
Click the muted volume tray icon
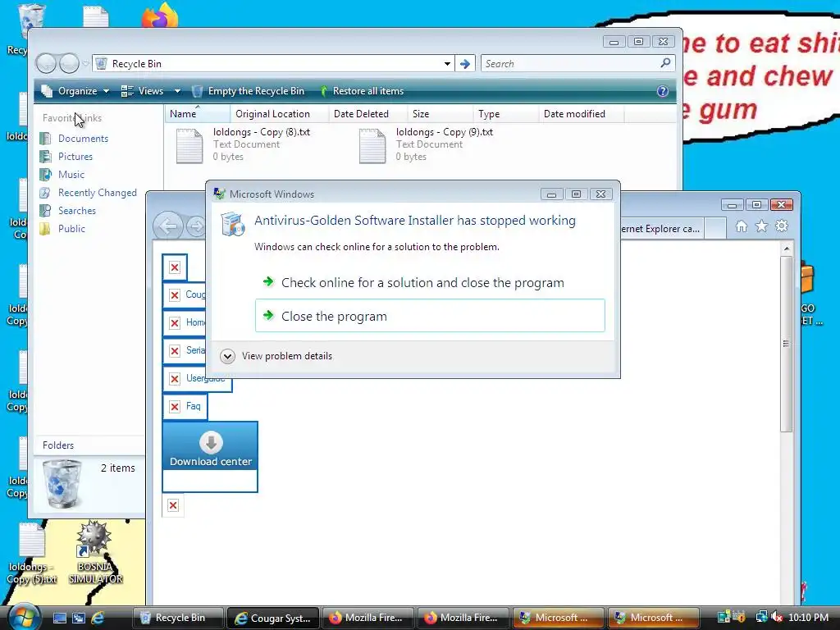[x=777, y=618]
